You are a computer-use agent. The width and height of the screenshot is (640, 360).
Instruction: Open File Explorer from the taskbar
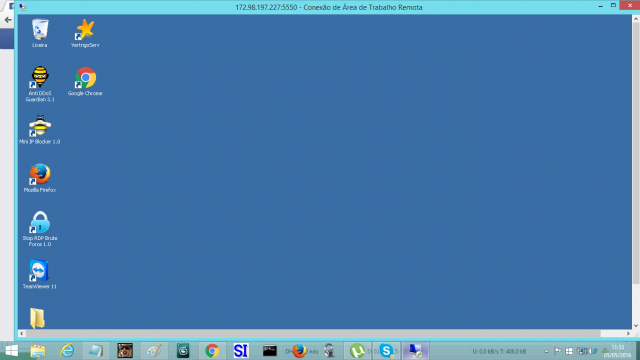pos(38,351)
